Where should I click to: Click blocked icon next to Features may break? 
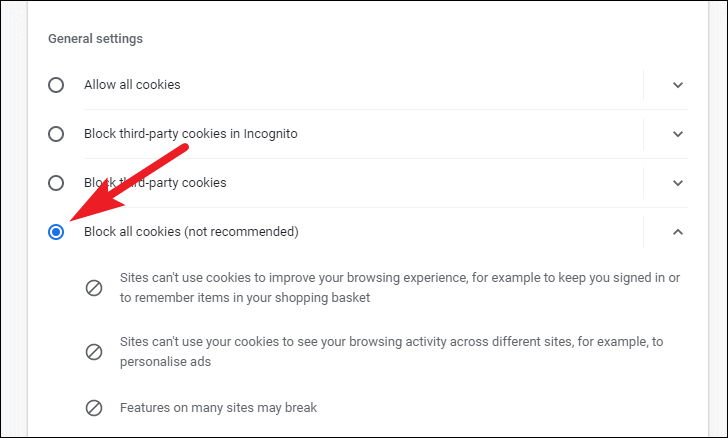coord(94,408)
